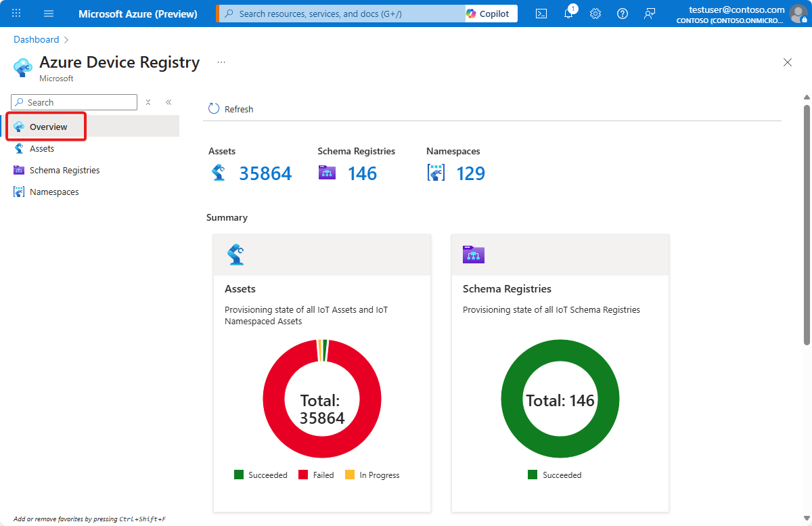Screen dimensions: 812x526
Task: Open the ellipsis more options menu
Action: click(221, 62)
